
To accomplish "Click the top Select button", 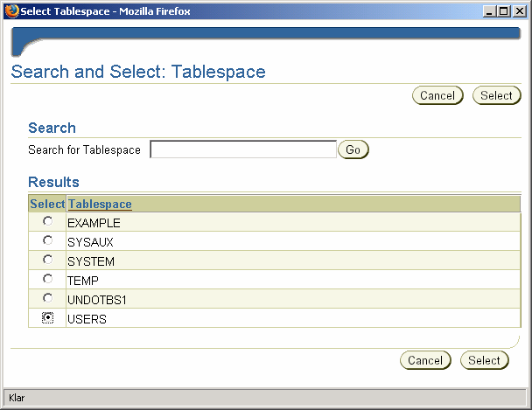I will pos(496,95).
